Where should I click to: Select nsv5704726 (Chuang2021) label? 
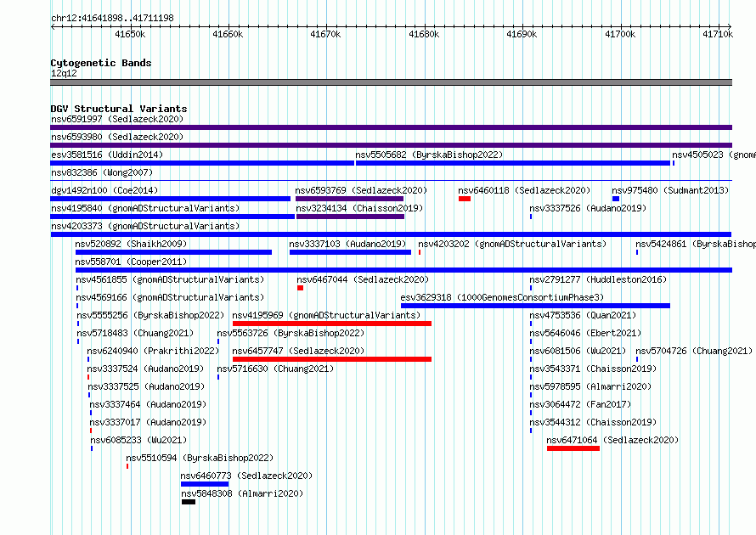point(694,351)
